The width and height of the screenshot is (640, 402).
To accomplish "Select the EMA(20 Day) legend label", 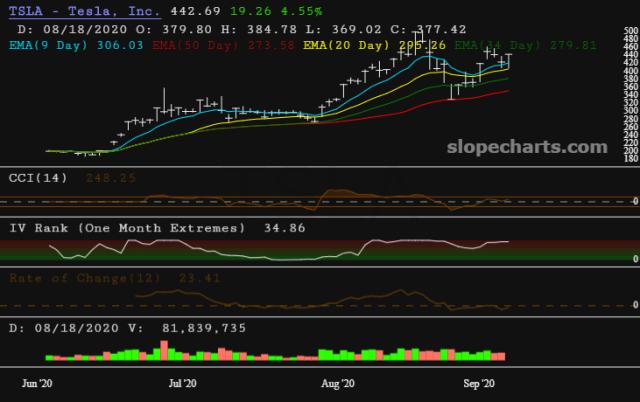I will point(347,45).
